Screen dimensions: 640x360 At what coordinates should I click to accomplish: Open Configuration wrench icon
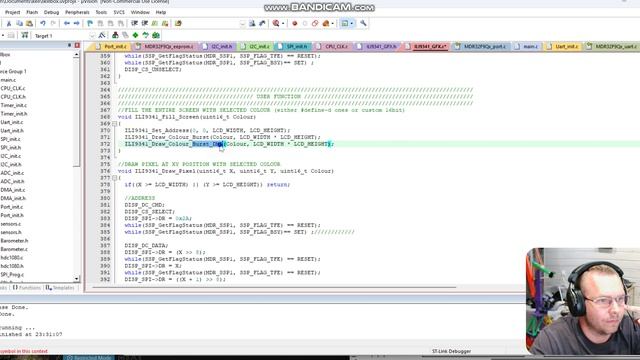pyautogui.click(x=363, y=24)
